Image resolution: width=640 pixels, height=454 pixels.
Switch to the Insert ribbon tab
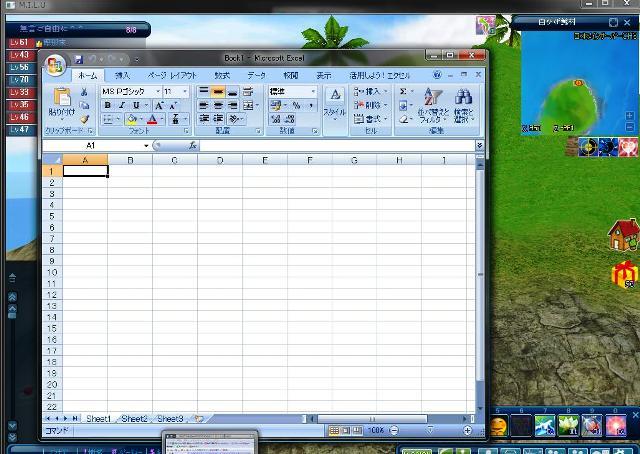click(122, 75)
